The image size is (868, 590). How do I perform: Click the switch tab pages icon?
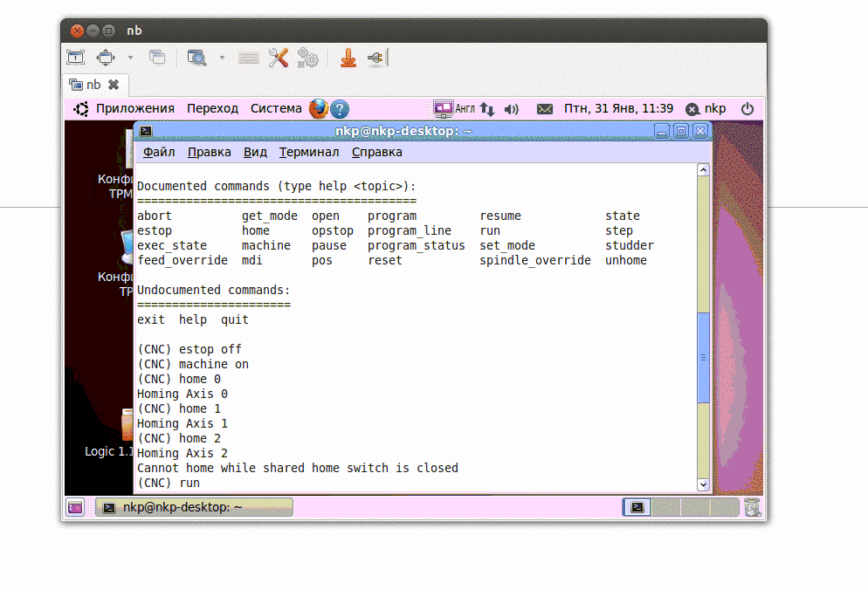click(x=156, y=57)
